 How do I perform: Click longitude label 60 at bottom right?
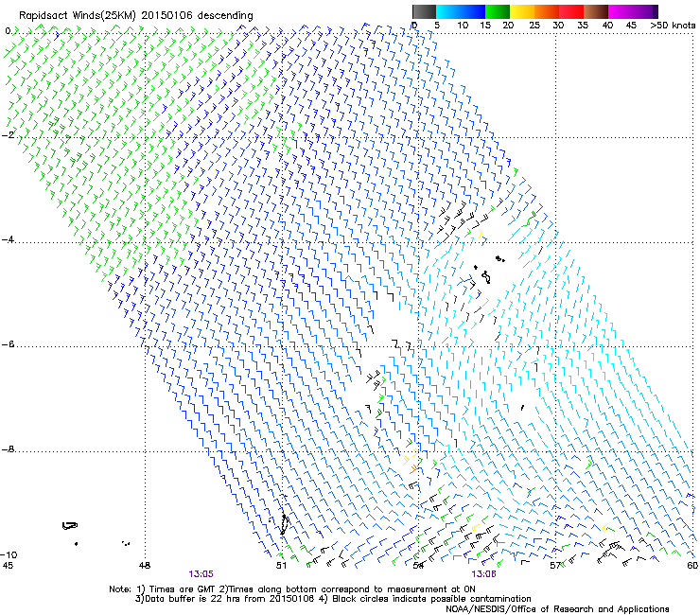coord(692,566)
